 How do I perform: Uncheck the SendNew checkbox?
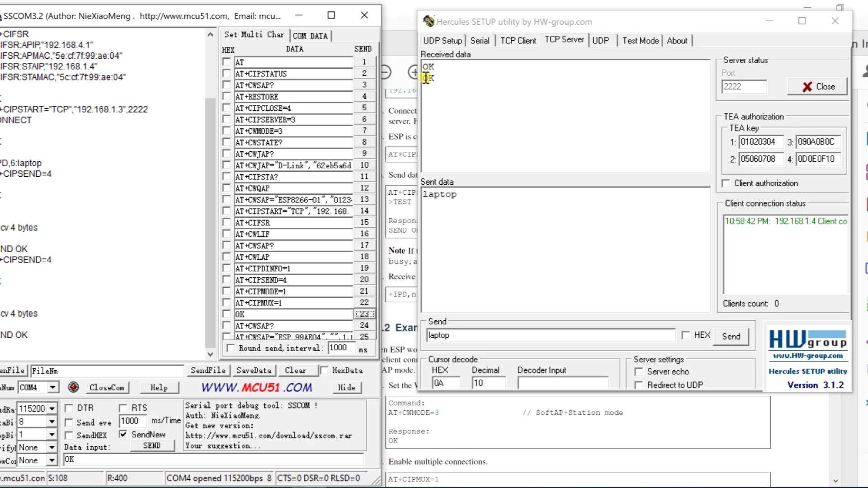123,434
